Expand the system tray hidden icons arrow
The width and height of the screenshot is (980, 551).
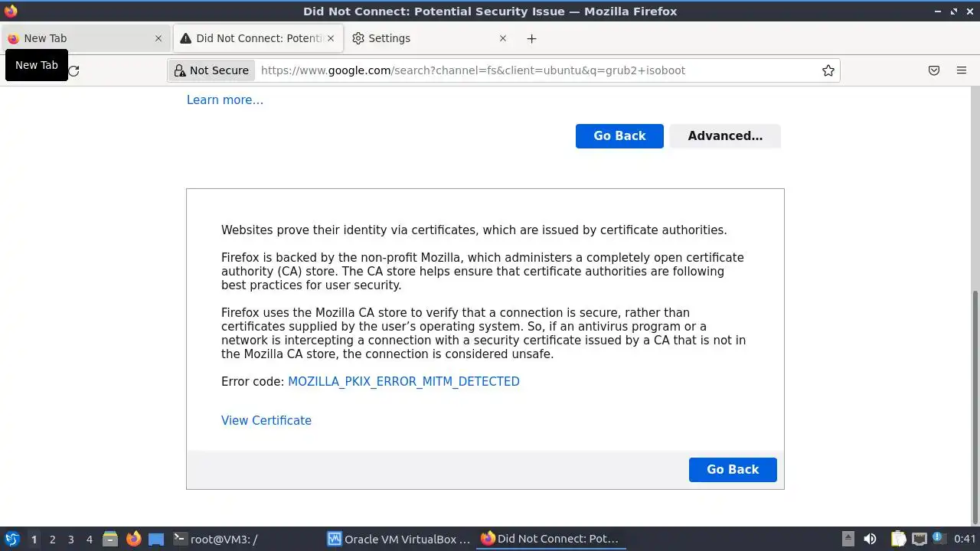tap(848, 539)
